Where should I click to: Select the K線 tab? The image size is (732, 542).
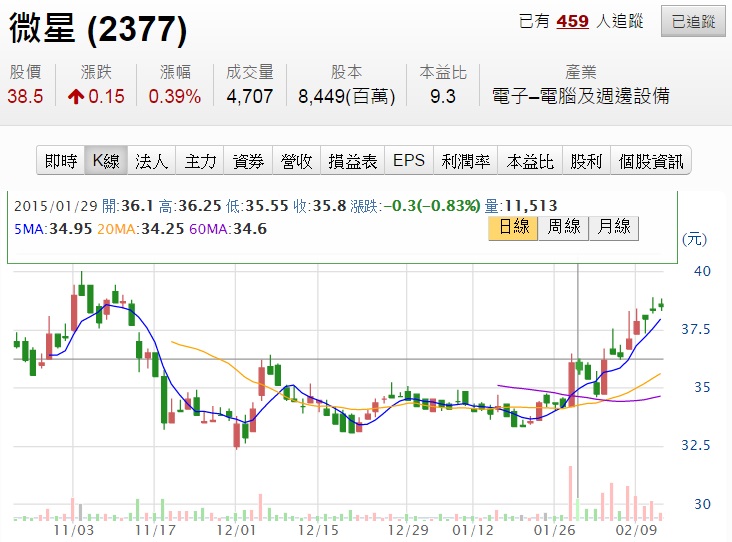tap(106, 161)
